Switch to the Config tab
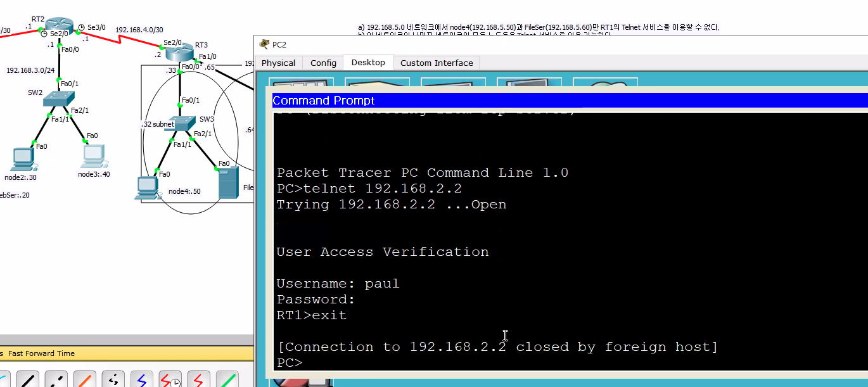Viewport: 868px width, 387px height. tap(323, 63)
